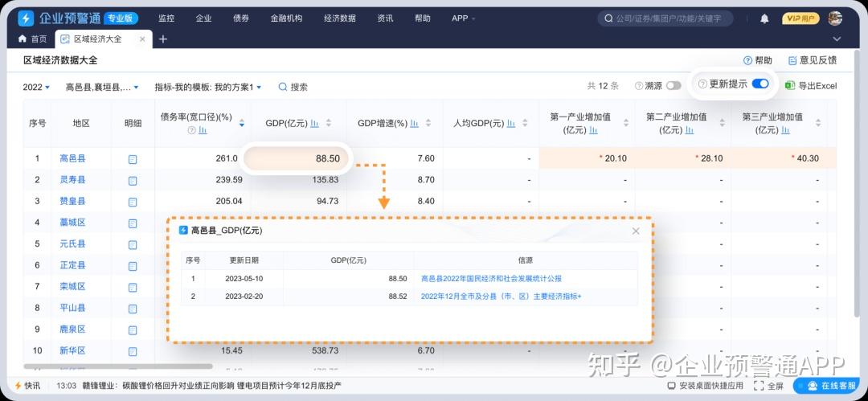
Task: Open detail icon for 赞皇县 row
Action: click(133, 202)
